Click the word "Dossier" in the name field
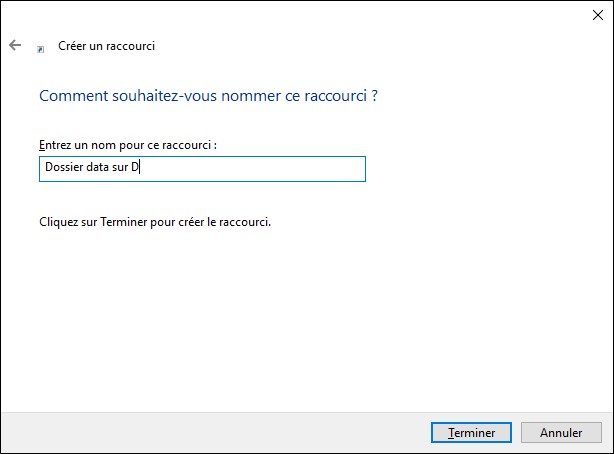Image resolution: width=614 pixels, height=454 pixels. pyautogui.click(x=62, y=169)
